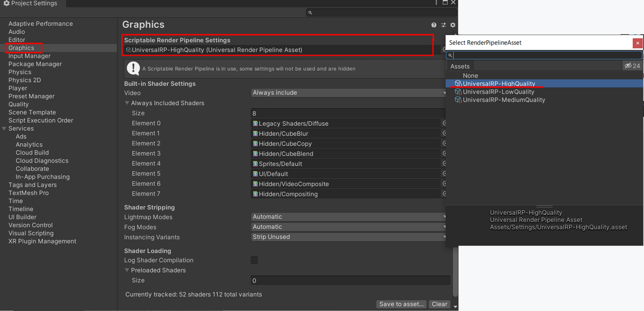Collapse the Always Included Shaders list
The width and height of the screenshot is (644, 311).
pos(127,103)
